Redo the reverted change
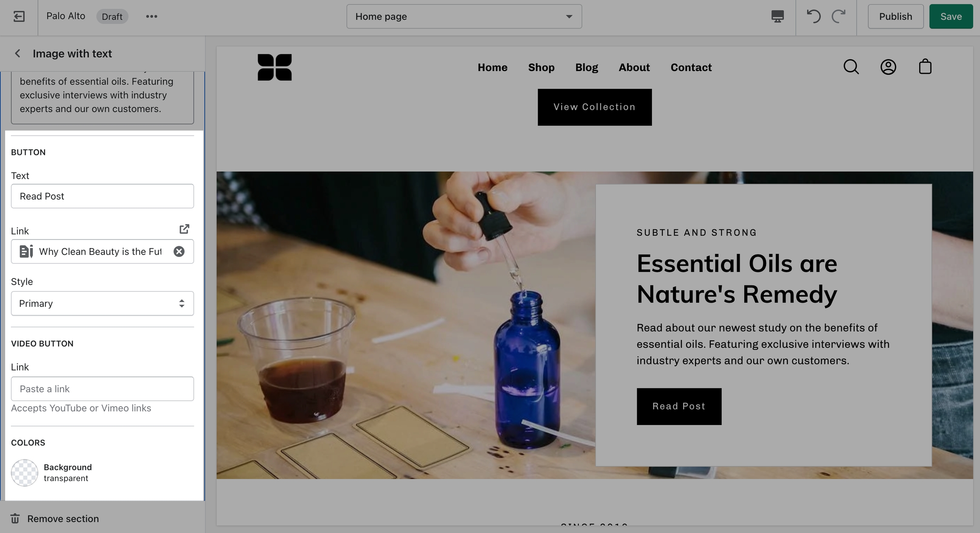Screen dimensions: 980x533 click(838, 17)
